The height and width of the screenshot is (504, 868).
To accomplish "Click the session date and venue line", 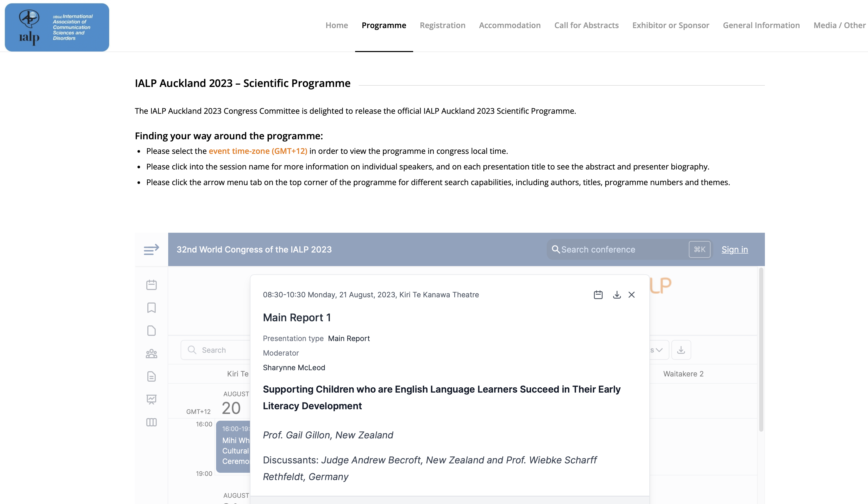I will [x=371, y=294].
